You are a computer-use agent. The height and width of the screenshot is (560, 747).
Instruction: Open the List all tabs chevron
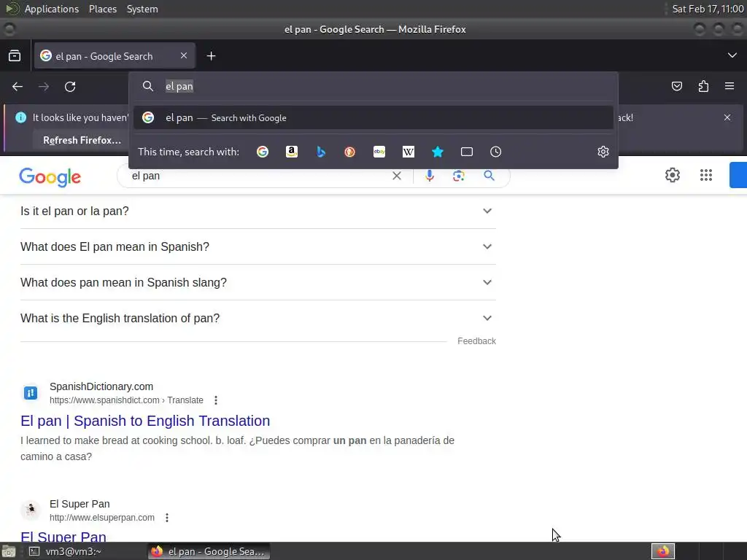click(x=732, y=55)
